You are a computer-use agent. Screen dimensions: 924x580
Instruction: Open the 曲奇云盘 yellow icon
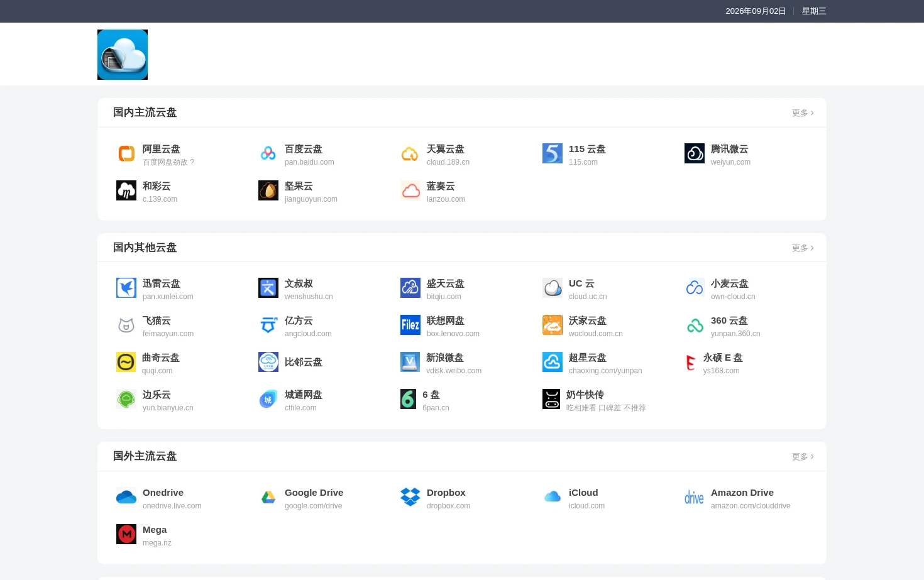pyautogui.click(x=126, y=362)
